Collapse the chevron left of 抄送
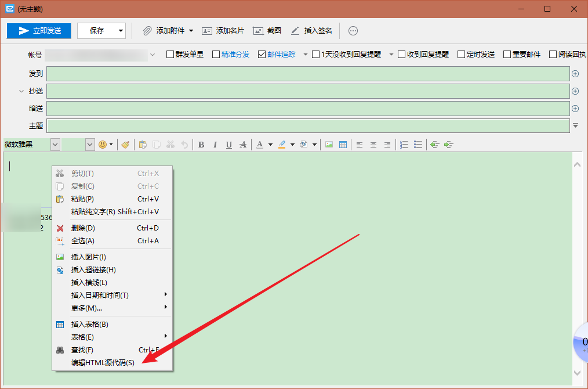Screen dimensions: 588x389 [21, 91]
